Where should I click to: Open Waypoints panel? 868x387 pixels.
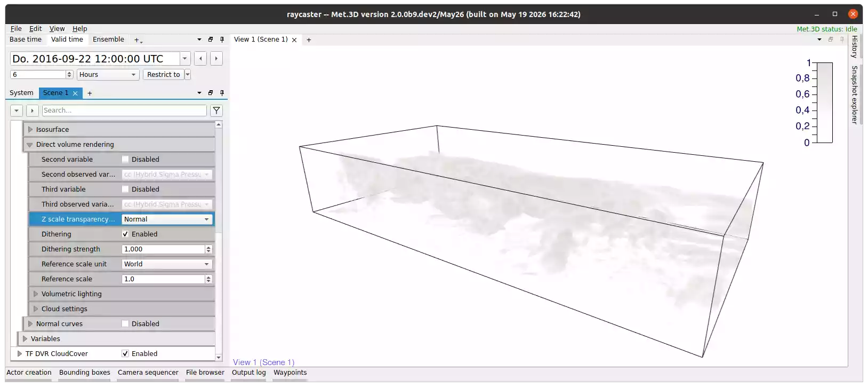point(290,373)
